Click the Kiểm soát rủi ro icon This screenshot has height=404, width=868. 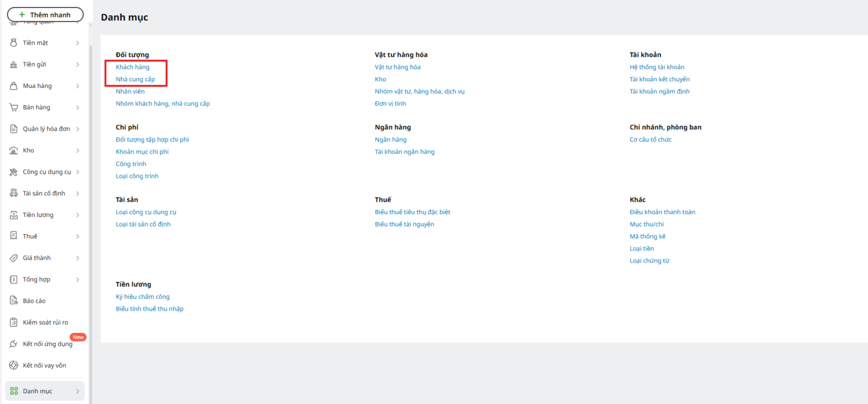point(14,323)
